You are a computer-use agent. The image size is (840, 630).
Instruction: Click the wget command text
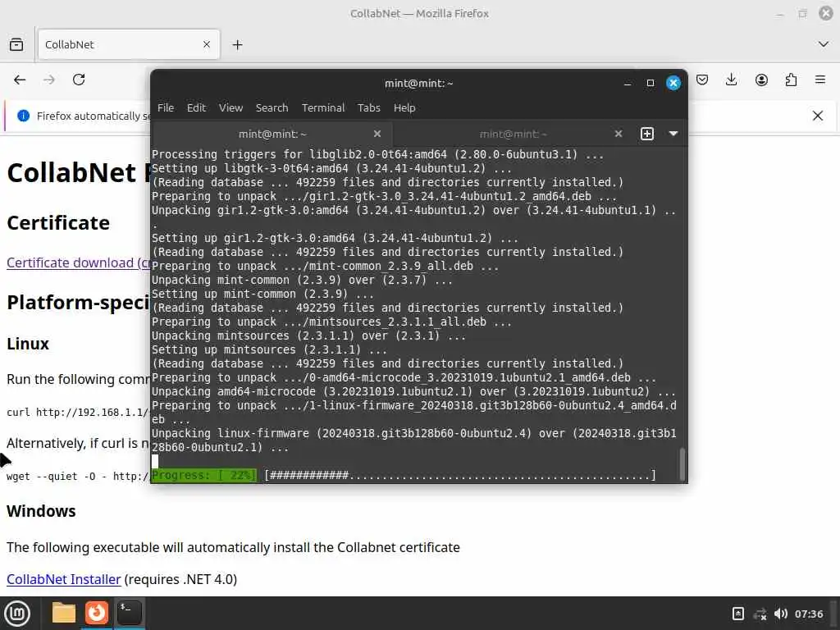pos(78,477)
